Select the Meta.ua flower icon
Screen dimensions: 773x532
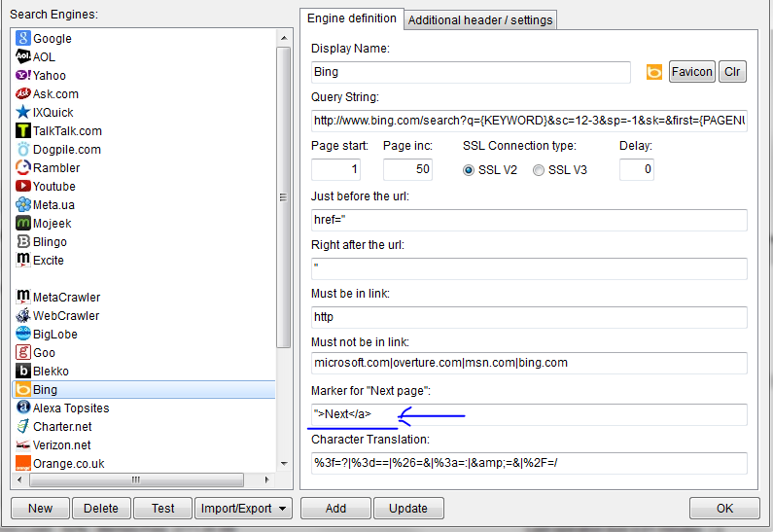pos(22,204)
